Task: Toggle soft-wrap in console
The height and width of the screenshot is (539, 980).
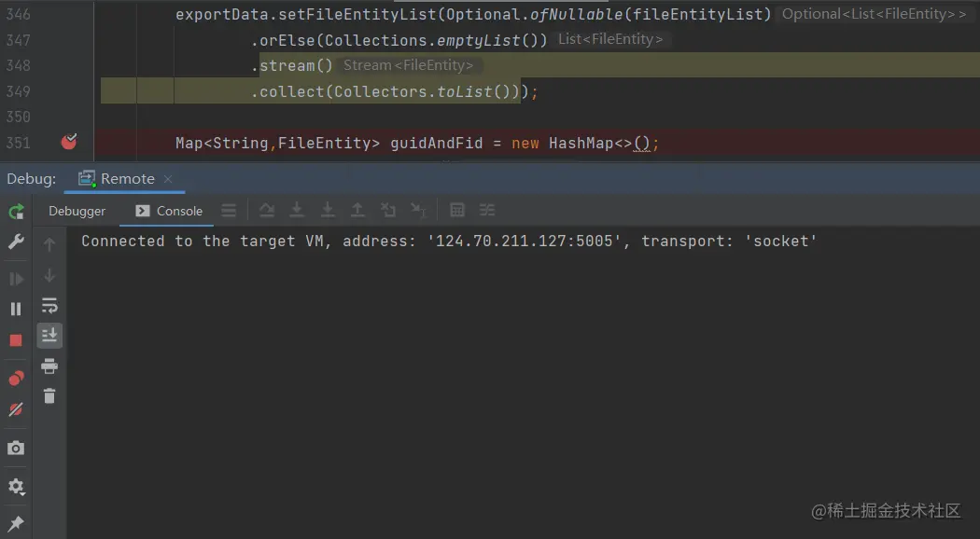Action: coord(49,306)
